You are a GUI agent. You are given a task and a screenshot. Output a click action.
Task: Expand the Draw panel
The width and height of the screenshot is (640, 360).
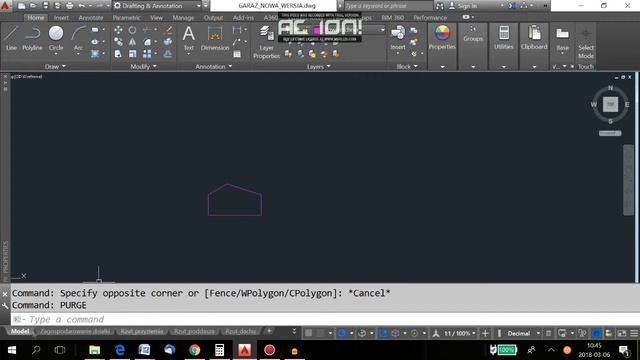click(x=55, y=67)
